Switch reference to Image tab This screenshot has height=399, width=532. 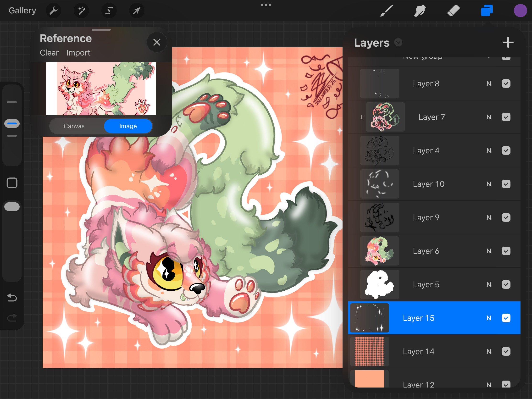click(128, 126)
